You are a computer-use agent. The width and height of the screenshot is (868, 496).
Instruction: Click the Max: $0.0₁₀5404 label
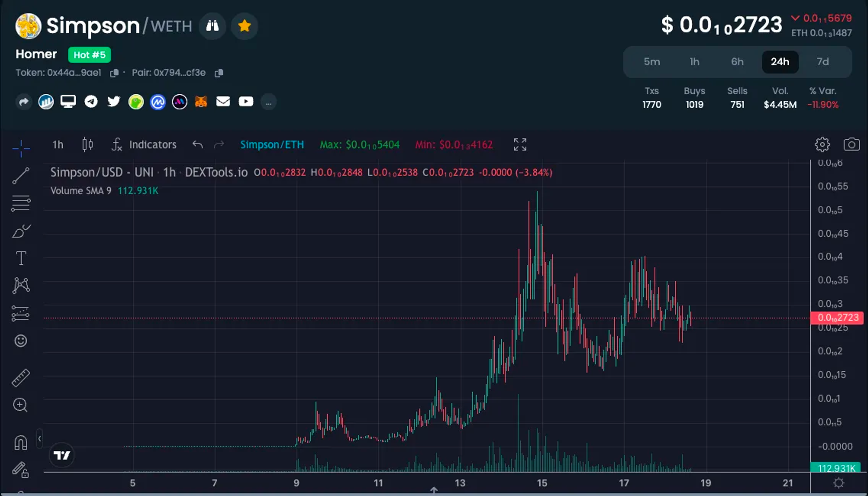[360, 145]
